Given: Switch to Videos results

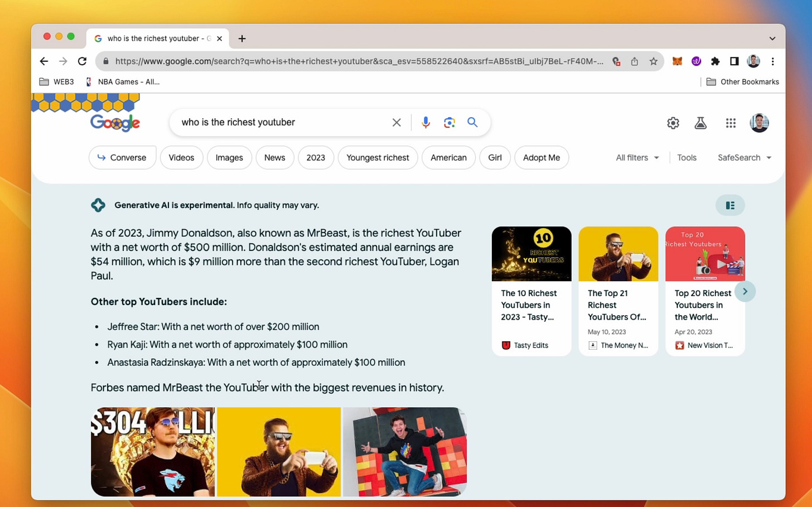Looking at the screenshot, I should pos(181,157).
